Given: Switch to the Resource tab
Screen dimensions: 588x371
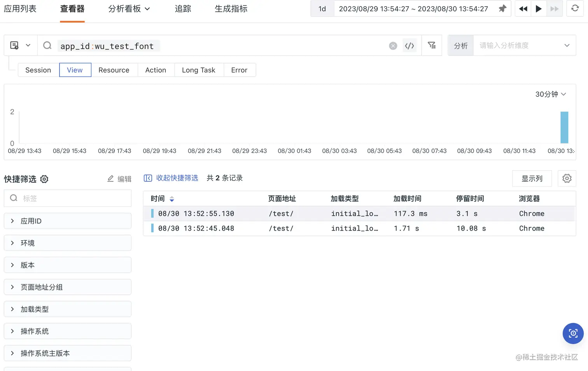Looking at the screenshot, I should pos(114,70).
